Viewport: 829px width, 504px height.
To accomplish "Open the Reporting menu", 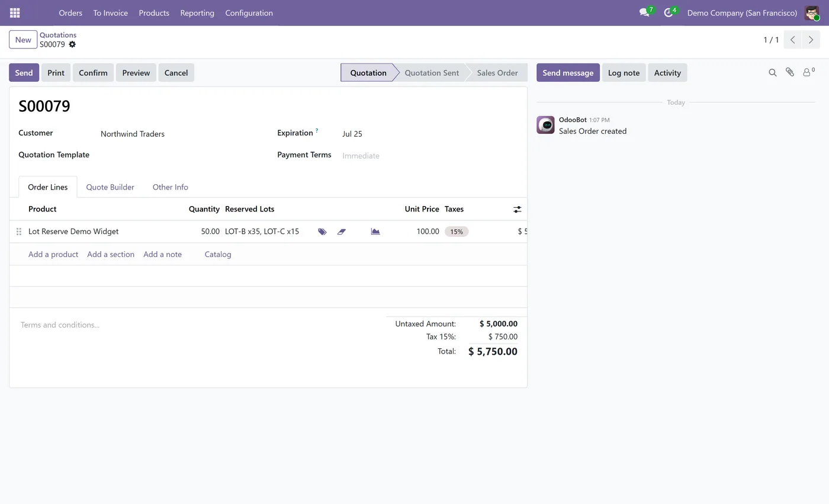I will point(197,12).
